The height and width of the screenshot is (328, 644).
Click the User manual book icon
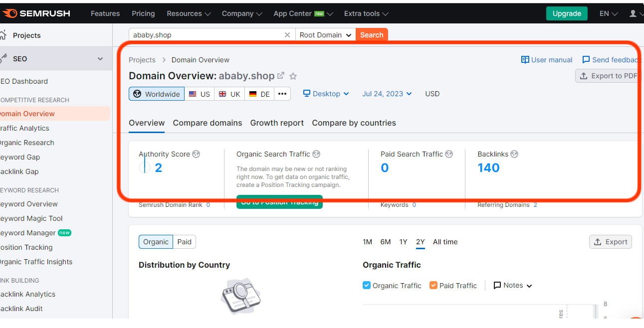(525, 60)
